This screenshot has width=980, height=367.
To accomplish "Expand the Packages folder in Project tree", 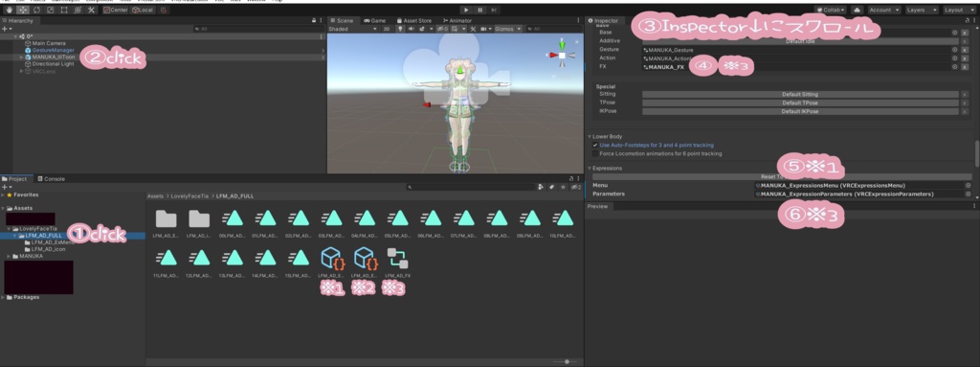I will [x=3, y=297].
